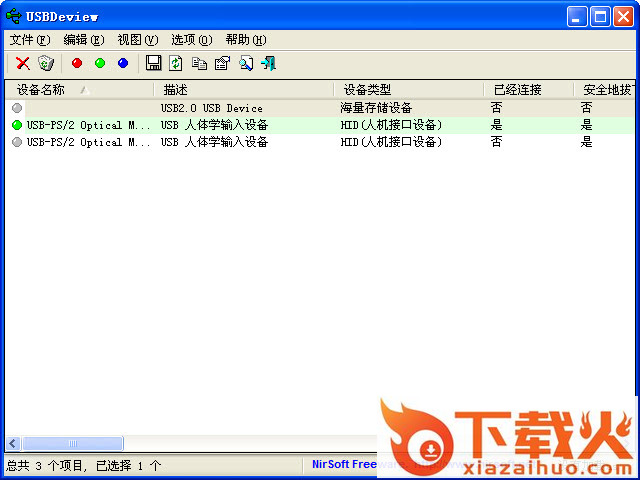The image size is (640, 480).
Task: Click the properties toolbar icon
Action: tap(222, 63)
